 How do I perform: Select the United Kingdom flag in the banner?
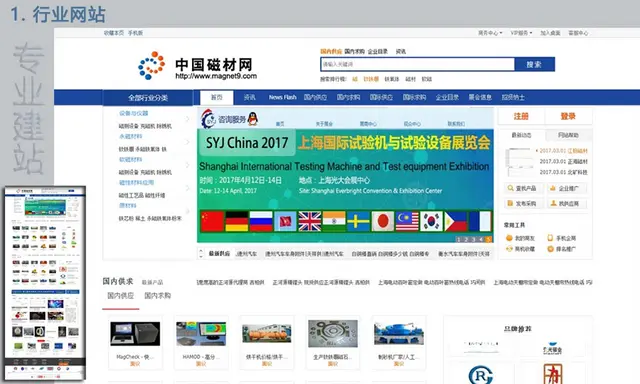coord(310,221)
